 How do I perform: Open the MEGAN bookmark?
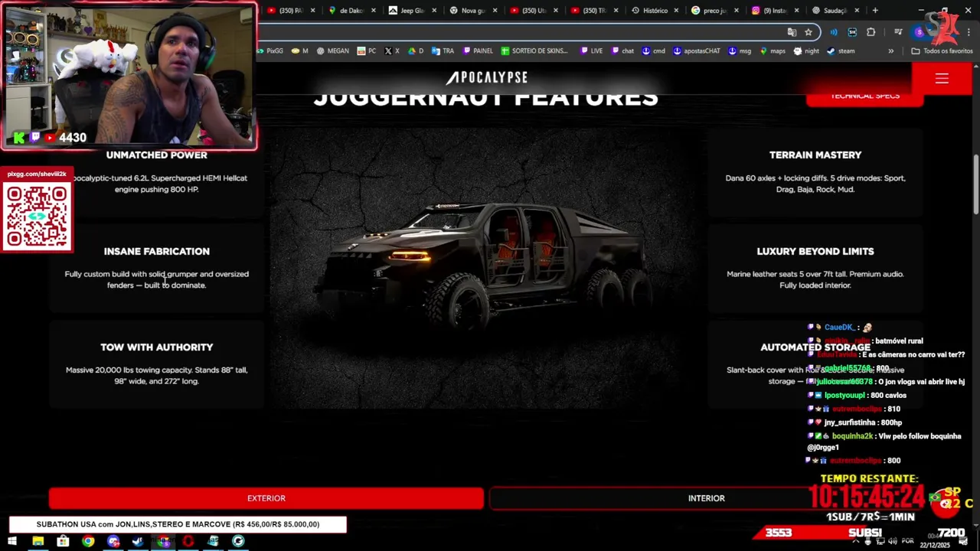point(332,51)
